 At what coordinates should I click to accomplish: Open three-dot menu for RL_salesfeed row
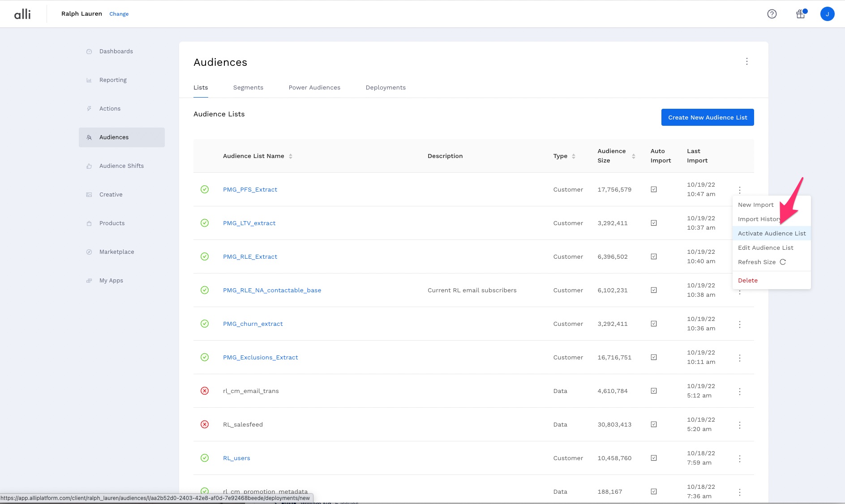point(739,425)
